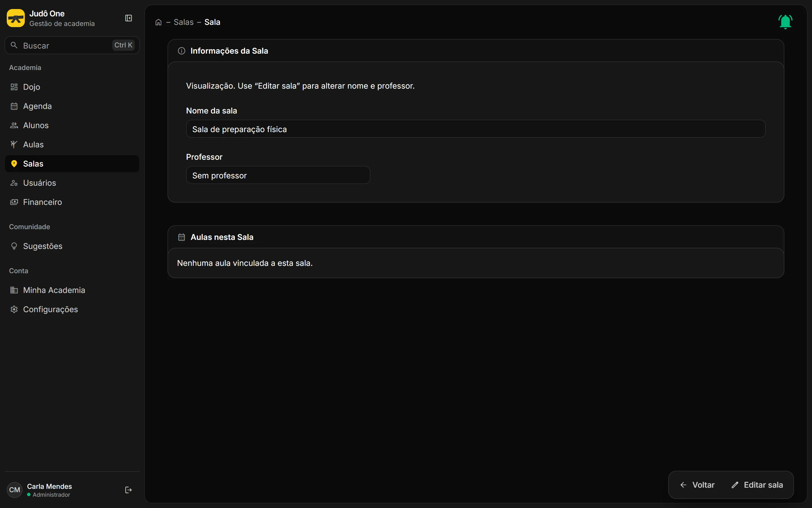Navigate to Alunos section
The width and height of the screenshot is (812, 508).
[x=72, y=125]
